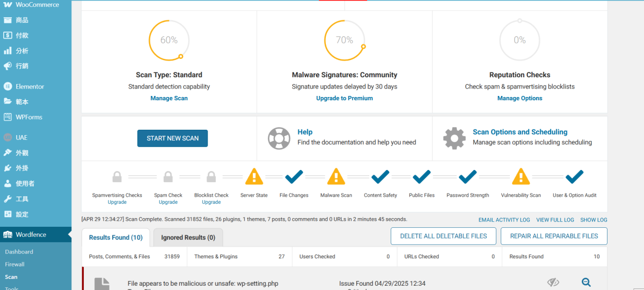
Task: Open the Elementor menu icon
Action: pyautogui.click(x=8, y=86)
